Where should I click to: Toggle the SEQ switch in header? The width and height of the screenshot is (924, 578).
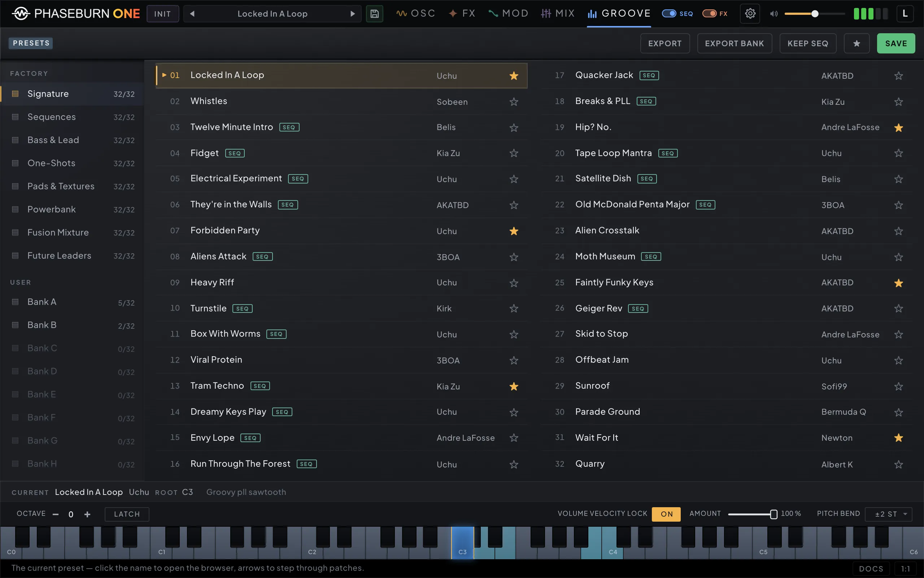669,14
